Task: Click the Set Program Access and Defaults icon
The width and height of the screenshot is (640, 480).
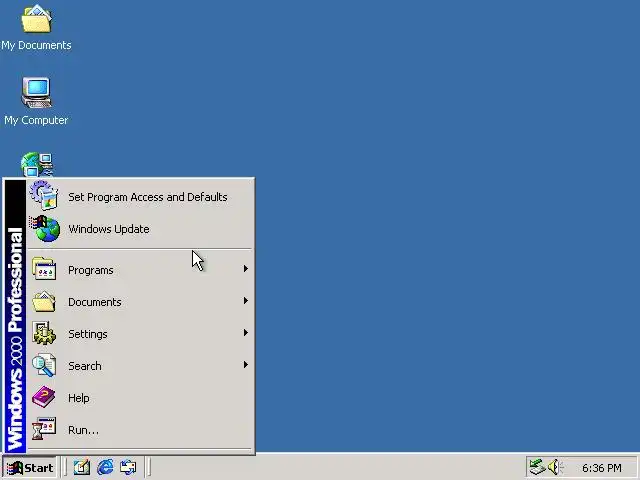Action: click(x=44, y=196)
